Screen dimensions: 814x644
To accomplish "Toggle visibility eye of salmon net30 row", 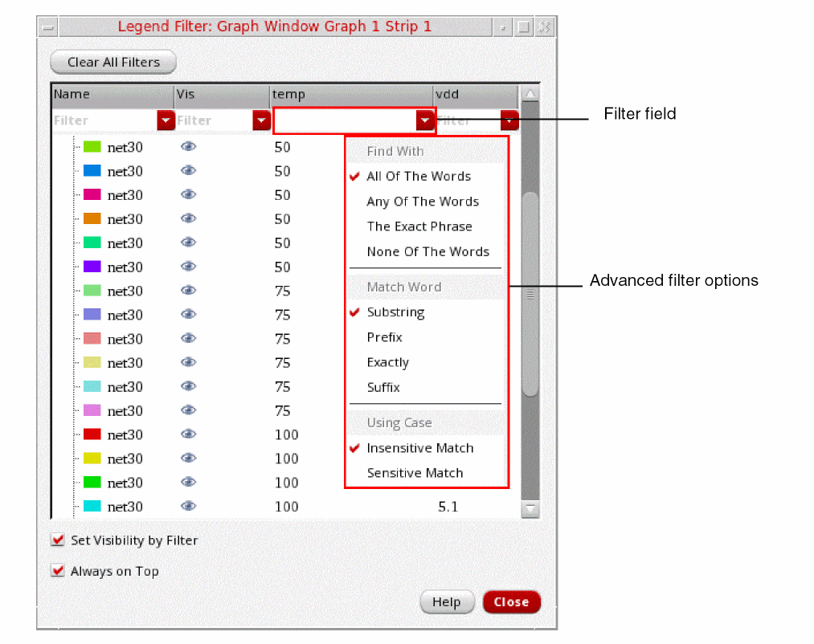I will (189, 338).
